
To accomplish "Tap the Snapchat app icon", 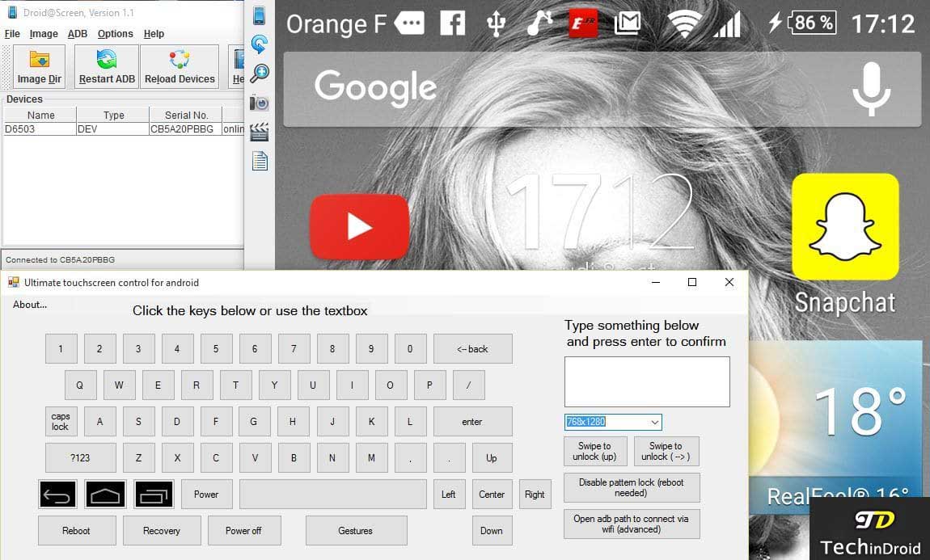I will tap(845, 226).
